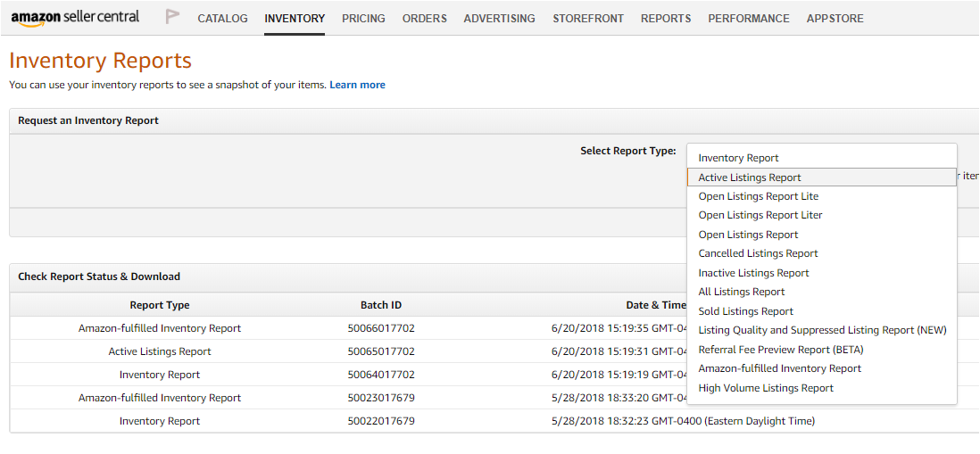This screenshot has width=980, height=454.
Task: Open the CATALOG menu
Action: [222, 19]
